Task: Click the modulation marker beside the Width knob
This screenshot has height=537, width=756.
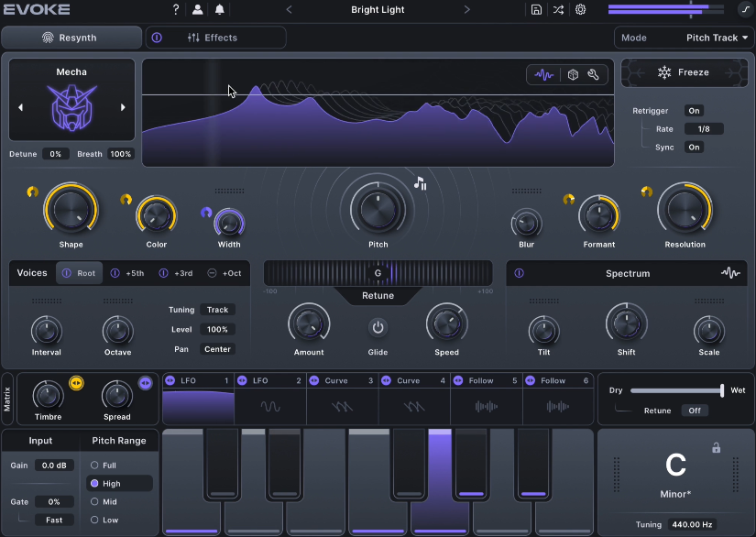Action: 206,212
